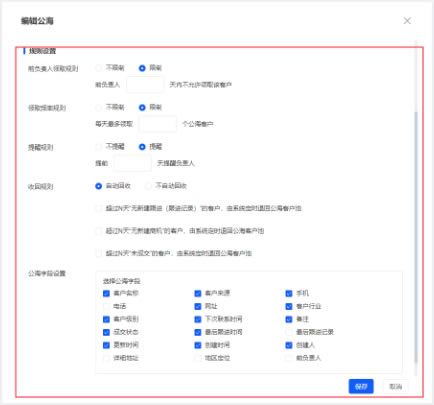Select 不限制 for 领取频率规则
The width and height of the screenshot is (434, 405).
point(98,107)
